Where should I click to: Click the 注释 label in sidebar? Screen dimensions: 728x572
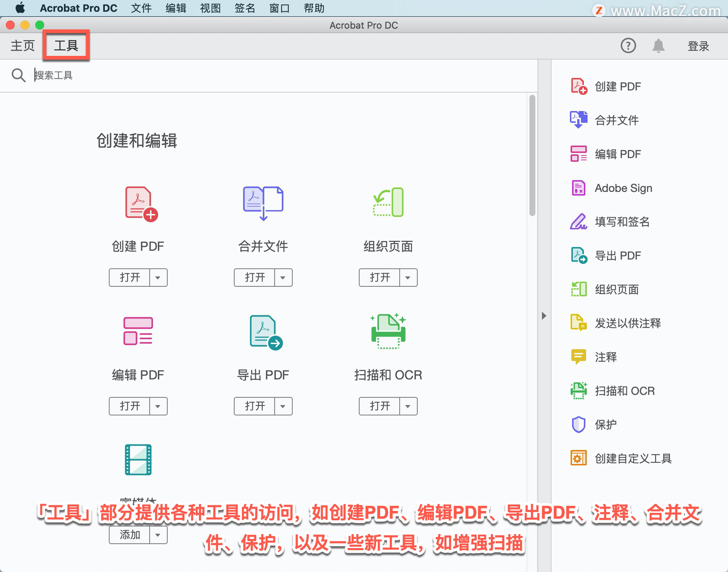606,357
